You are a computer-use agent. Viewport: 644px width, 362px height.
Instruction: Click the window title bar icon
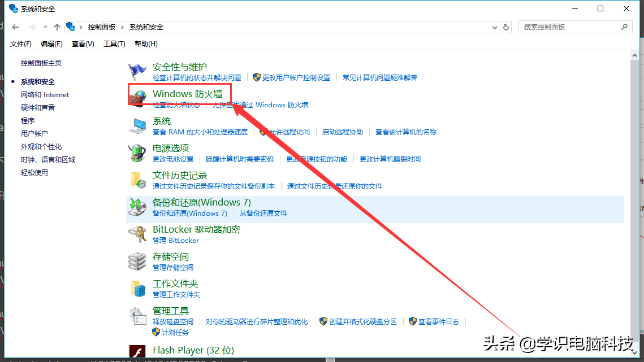(x=13, y=8)
